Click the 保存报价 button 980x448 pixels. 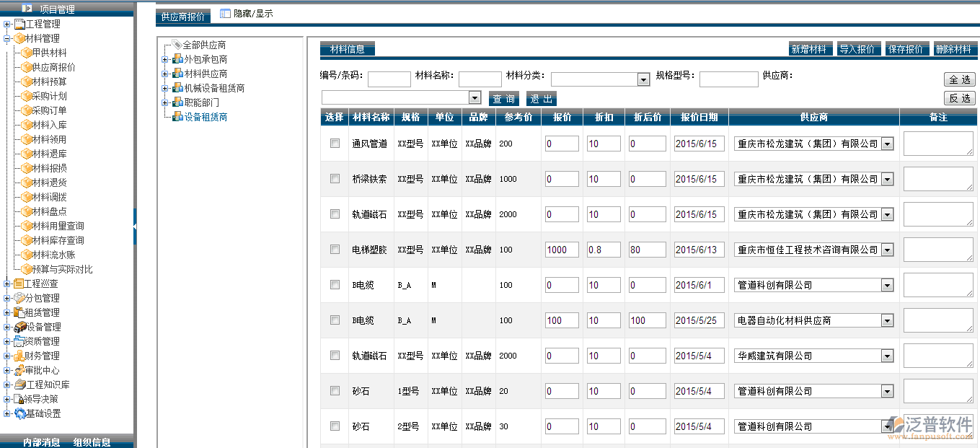point(906,49)
